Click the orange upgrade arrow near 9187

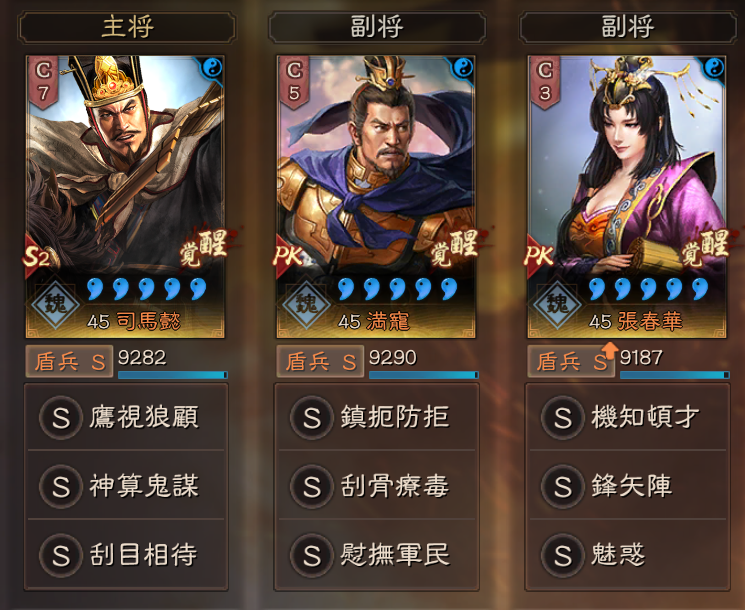coord(609,351)
